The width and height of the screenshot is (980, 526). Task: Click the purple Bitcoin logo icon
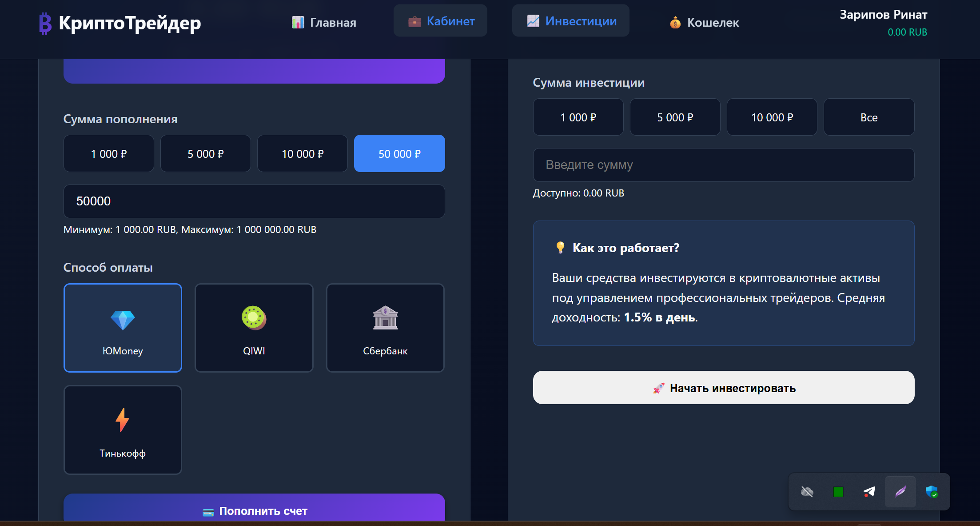45,23
